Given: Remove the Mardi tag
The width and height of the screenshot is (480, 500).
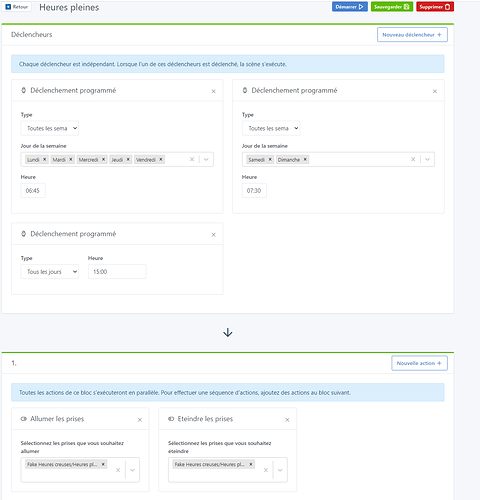Looking at the screenshot, I should pos(71,159).
